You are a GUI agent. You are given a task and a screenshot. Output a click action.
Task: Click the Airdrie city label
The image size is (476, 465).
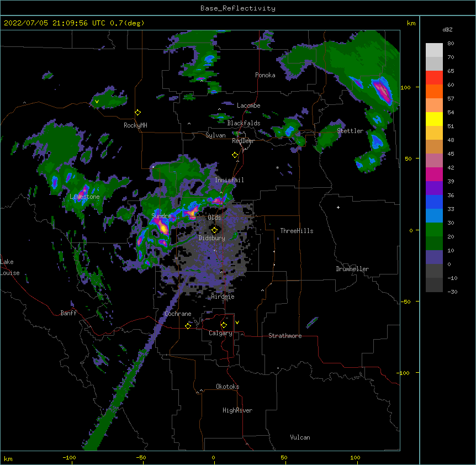point(223,297)
